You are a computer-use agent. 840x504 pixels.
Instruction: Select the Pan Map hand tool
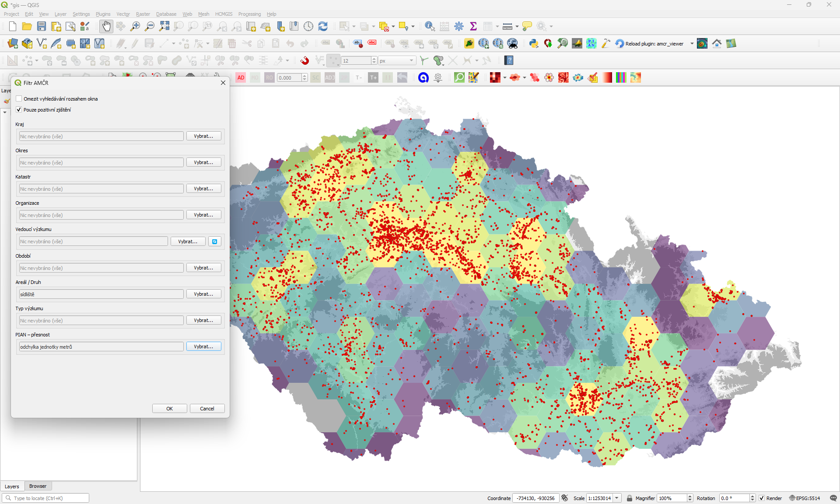(106, 26)
